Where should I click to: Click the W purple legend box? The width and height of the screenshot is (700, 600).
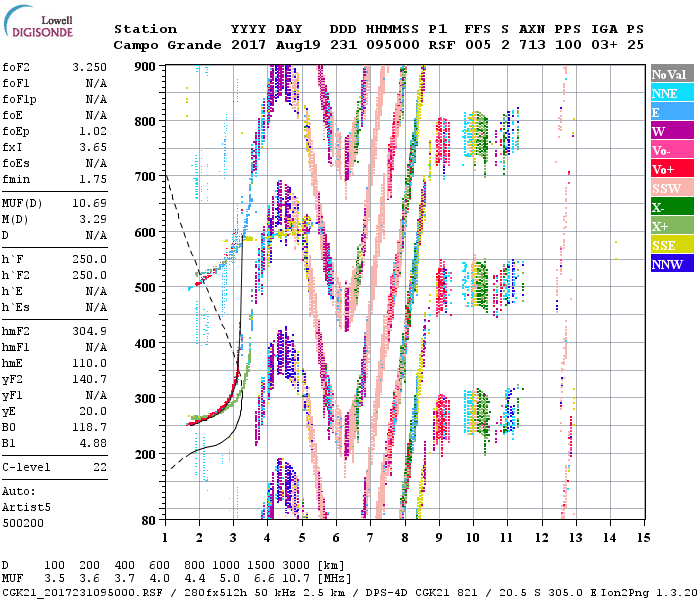(671, 131)
